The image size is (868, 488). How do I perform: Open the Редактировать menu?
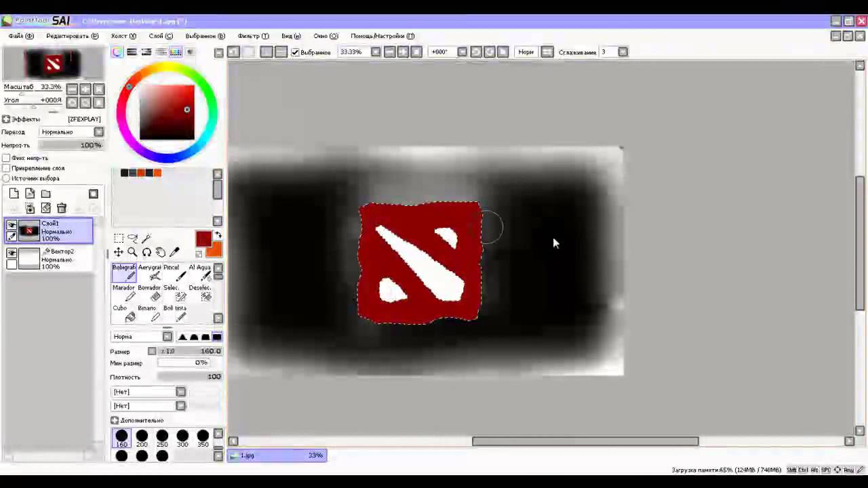(x=72, y=36)
